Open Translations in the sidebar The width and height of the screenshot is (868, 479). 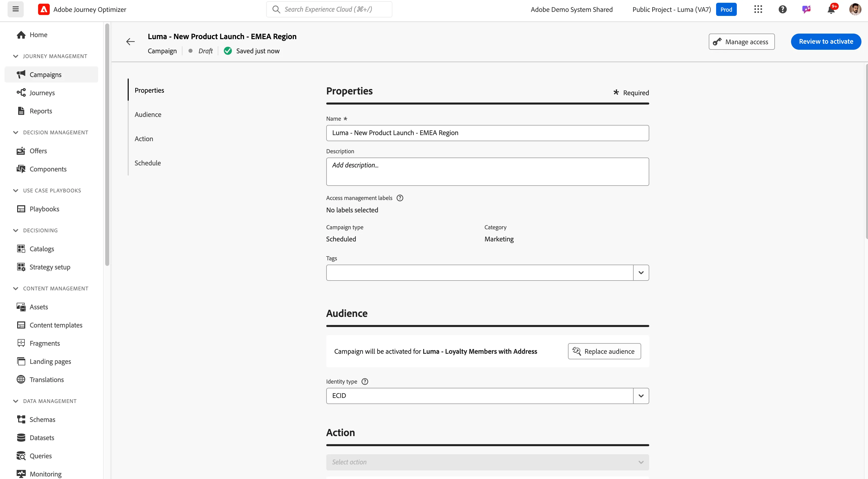point(51,380)
